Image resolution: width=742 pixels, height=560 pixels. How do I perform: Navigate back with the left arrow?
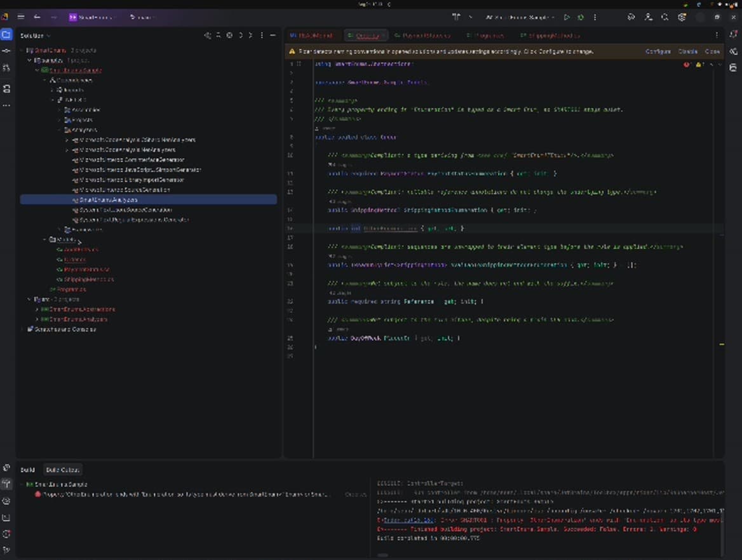pos(37,17)
